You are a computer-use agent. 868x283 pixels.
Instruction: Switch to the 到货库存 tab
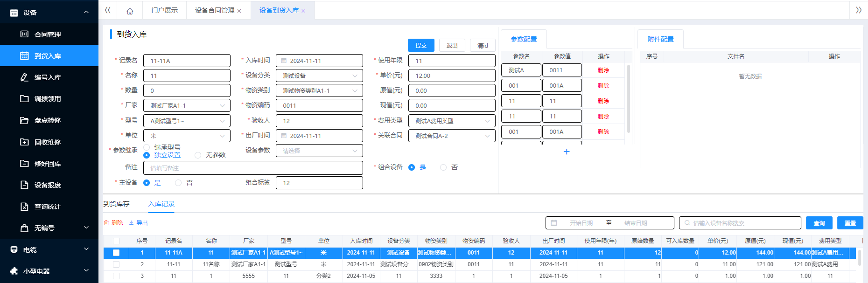(x=116, y=204)
